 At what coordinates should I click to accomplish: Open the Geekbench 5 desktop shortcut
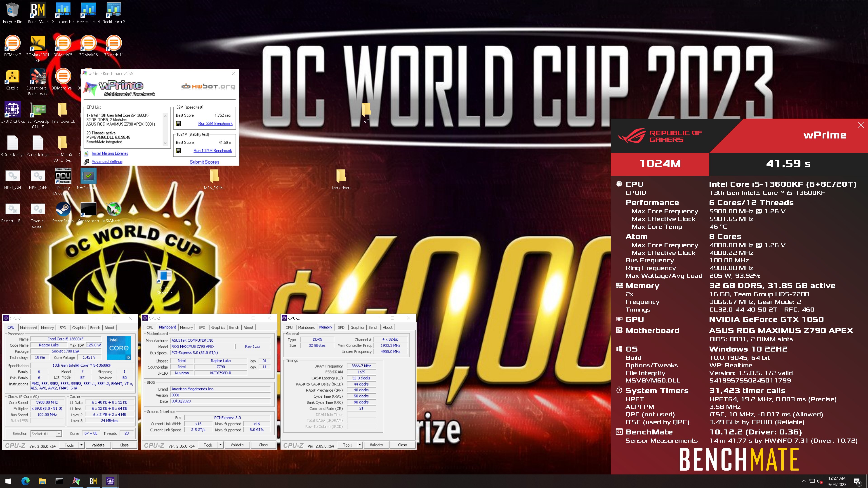tap(63, 13)
